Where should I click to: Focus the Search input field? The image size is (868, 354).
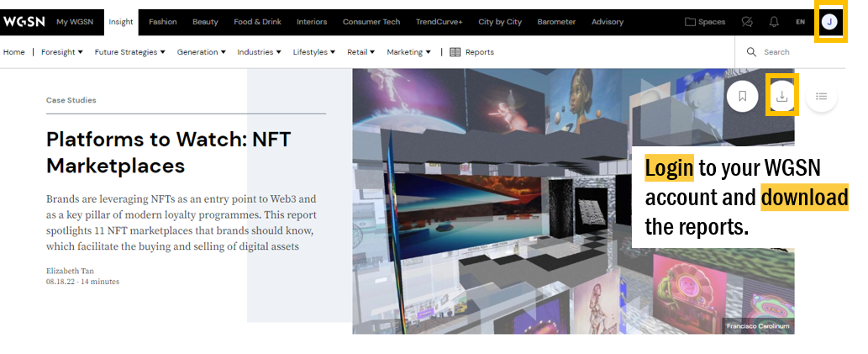(789, 52)
